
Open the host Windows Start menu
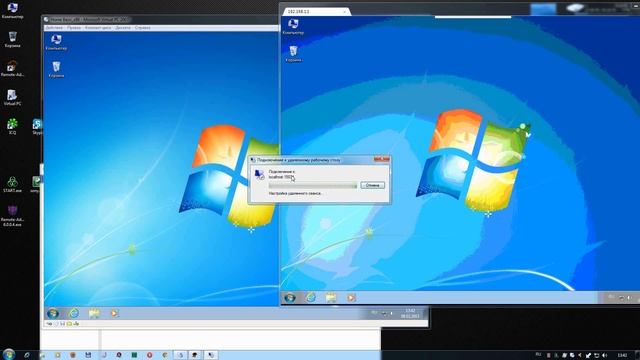point(9,354)
